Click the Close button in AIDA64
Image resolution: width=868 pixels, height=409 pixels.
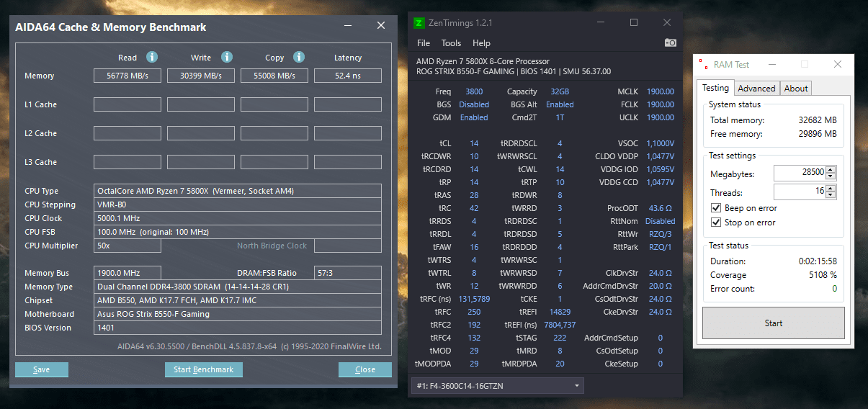coord(365,369)
